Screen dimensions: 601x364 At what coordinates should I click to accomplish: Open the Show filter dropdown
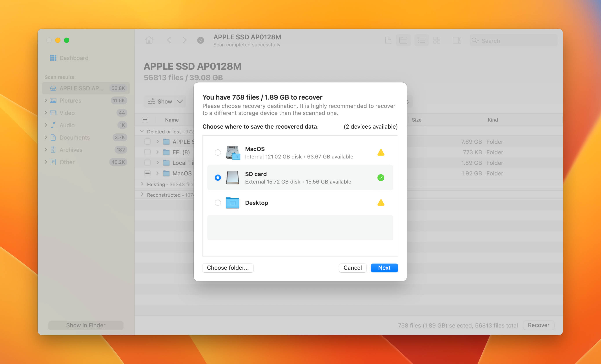point(165,101)
